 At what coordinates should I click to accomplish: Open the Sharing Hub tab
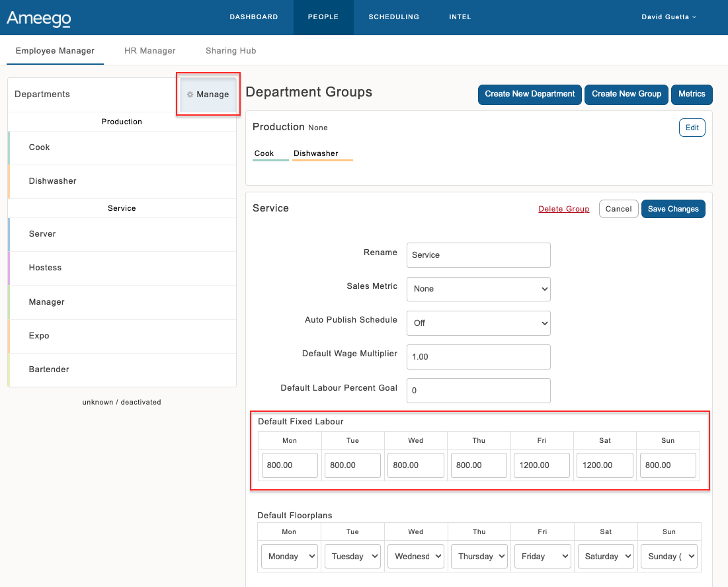[x=230, y=51]
